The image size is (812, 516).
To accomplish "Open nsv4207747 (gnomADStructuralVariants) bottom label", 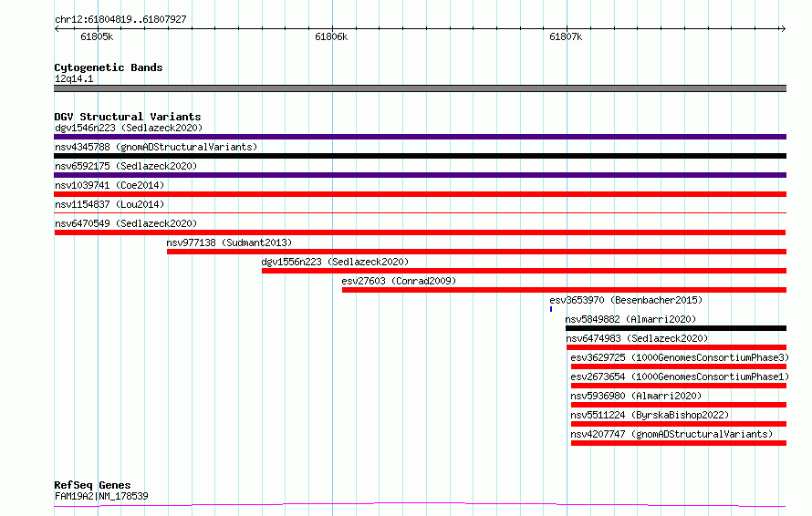I will click(x=671, y=434).
